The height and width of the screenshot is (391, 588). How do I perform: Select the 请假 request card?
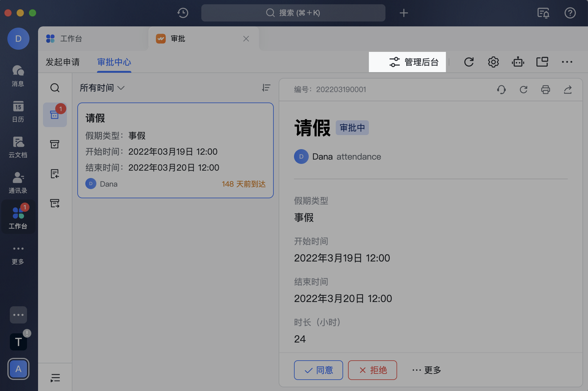(x=176, y=150)
